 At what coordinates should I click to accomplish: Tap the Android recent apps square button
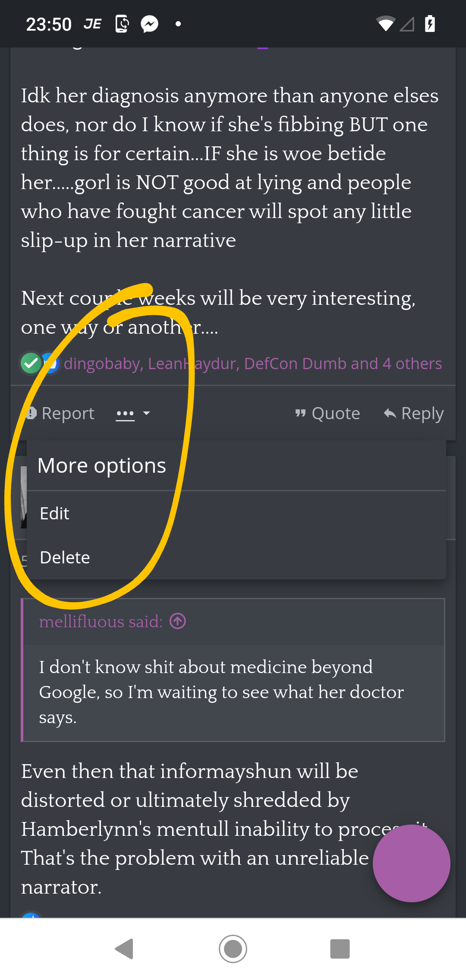pyautogui.click(x=340, y=949)
